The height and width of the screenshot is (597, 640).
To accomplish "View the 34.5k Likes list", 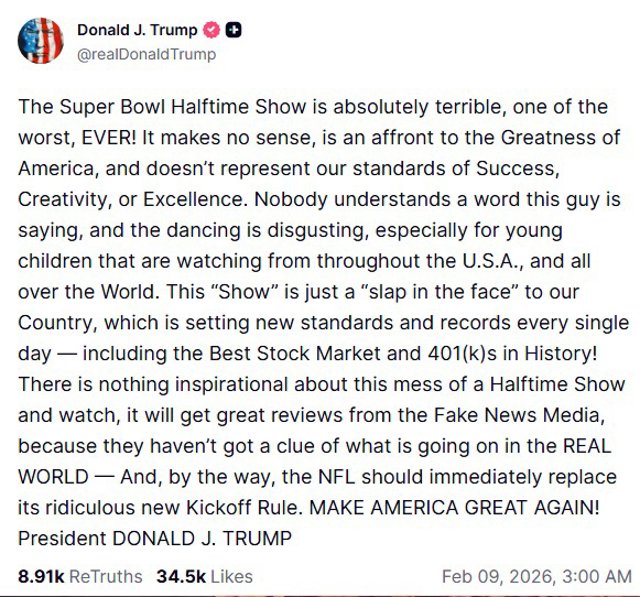I will point(204,576).
